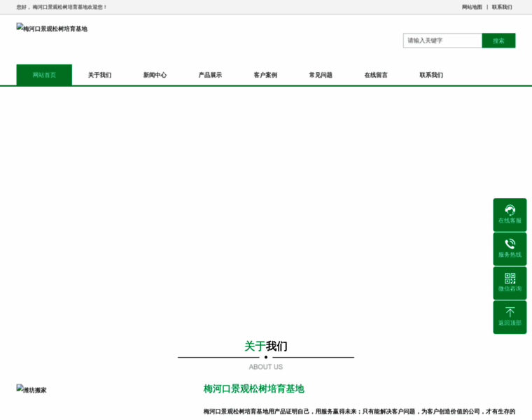Click the green 搜索 search button

point(498,41)
